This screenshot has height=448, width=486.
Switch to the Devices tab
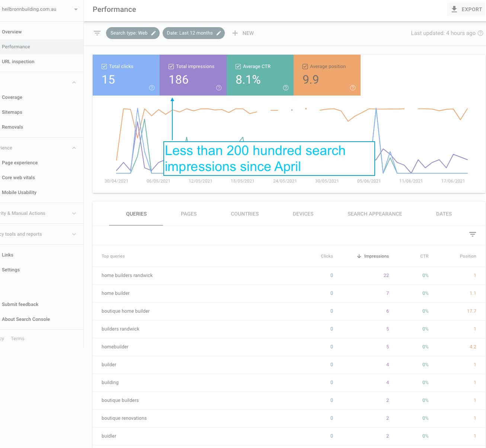[x=303, y=214]
